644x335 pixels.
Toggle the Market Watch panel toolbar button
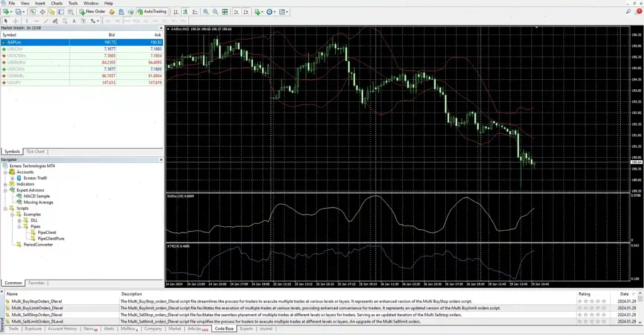tap(33, 11)
